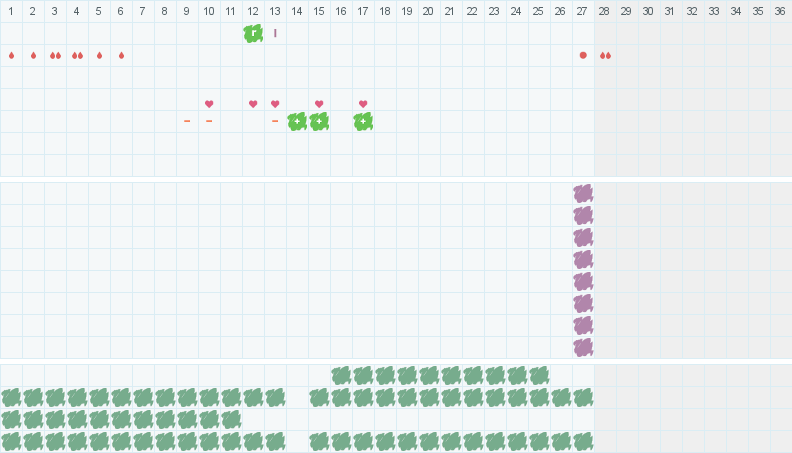The width and height of the screenshot is (792, 453).
Task: Click the single blood drop on day 1
Action: point(11,55)
